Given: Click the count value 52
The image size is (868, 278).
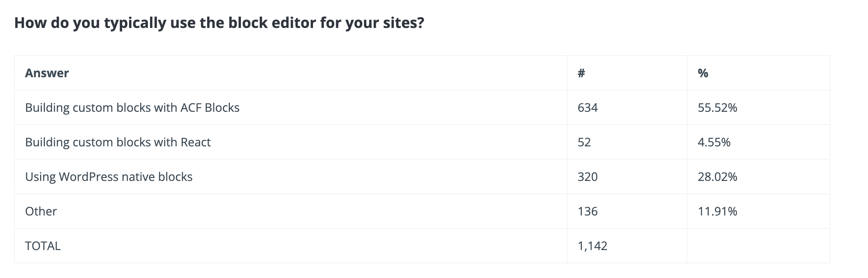Looking at the screenshot, I should [584, 142].
